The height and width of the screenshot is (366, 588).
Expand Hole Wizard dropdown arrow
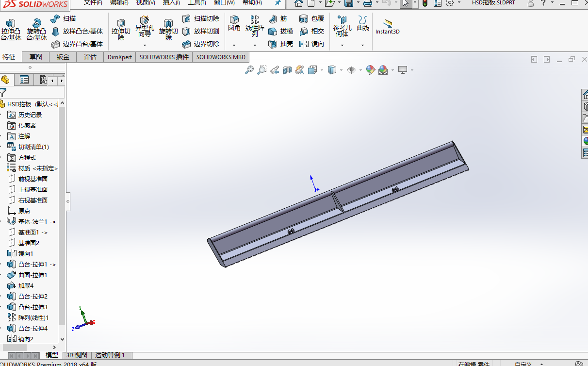(x=145, y=45)
